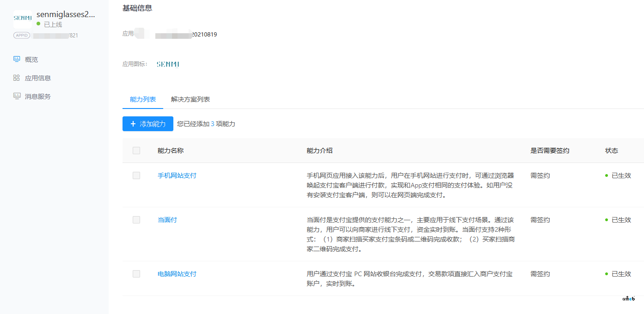The height and width of the screenshot is (314, 644).
Task: Click the 状态 column header
Action: pyautogui.click(x=612, y=151)
